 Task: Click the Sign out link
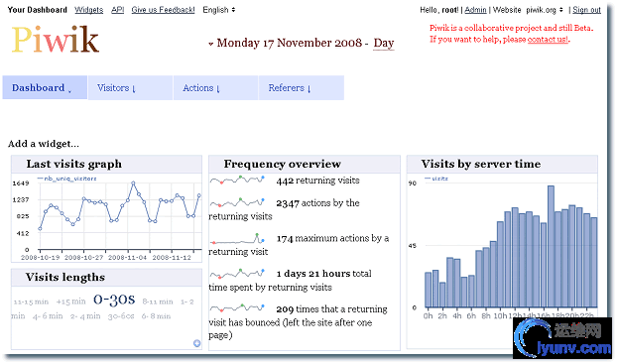pyautogui.click(x=586, y=10)
